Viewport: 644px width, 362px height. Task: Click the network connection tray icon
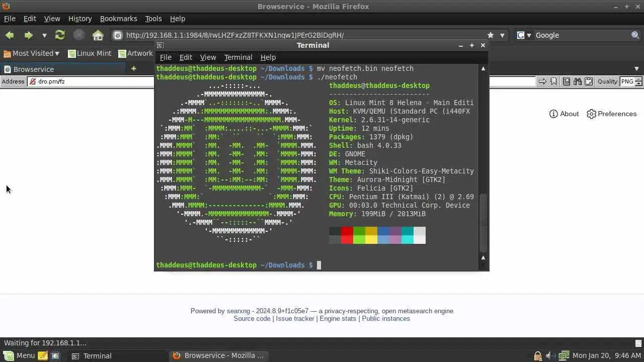tap(563, 356)
